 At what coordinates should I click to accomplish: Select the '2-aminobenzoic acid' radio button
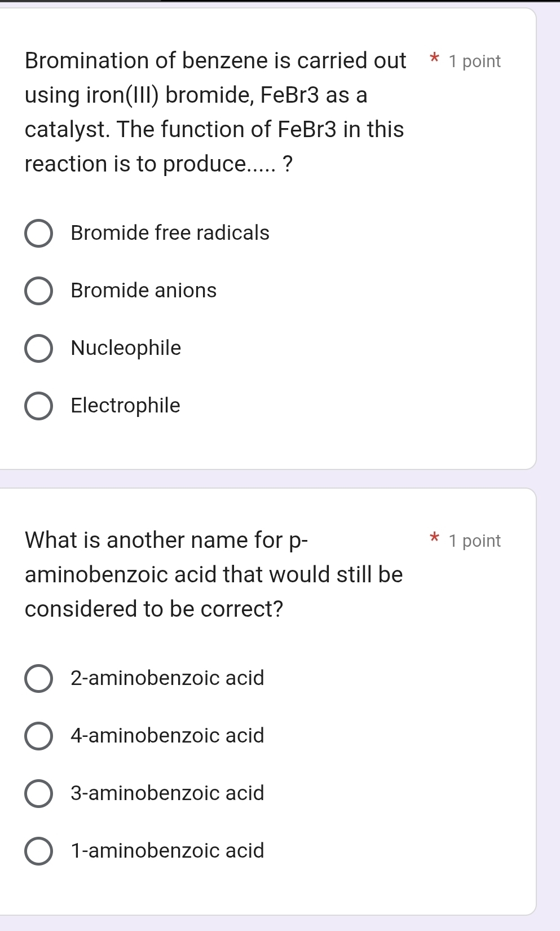[39, 678]
